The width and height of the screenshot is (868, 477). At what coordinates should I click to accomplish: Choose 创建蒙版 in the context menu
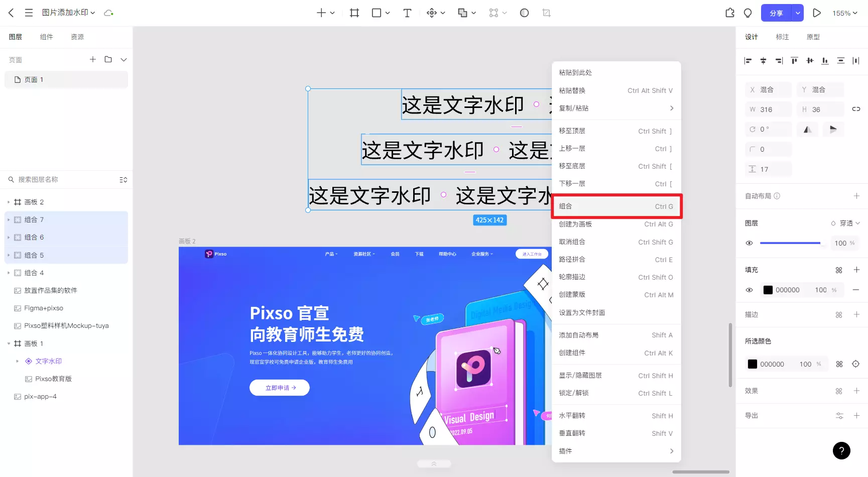(616, 295)
